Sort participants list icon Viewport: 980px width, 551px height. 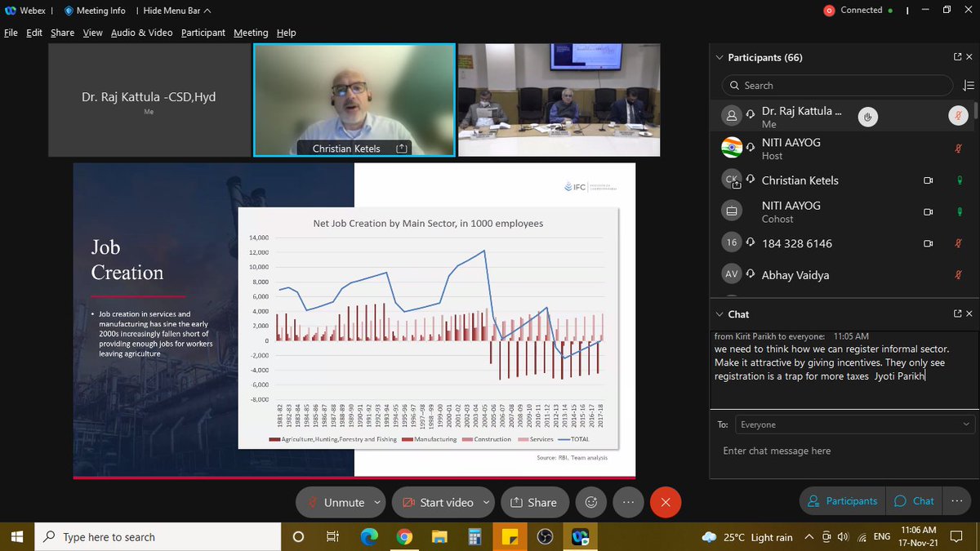pyautogui.click(x=969, y=86)
